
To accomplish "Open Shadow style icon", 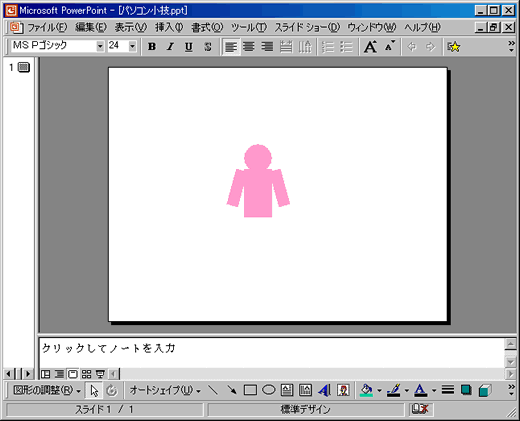I will pos(466,390).
